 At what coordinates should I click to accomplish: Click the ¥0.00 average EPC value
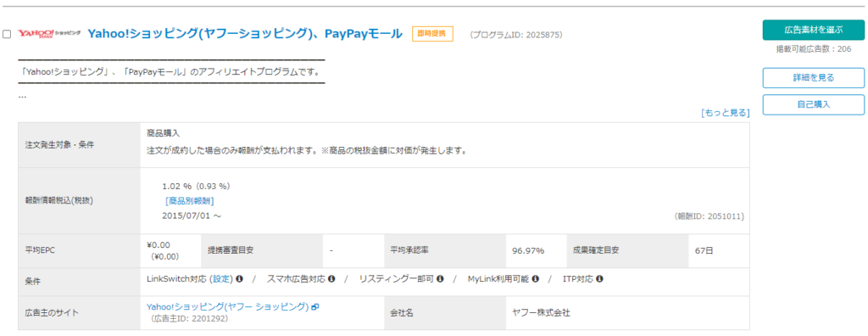click(159, 244)
